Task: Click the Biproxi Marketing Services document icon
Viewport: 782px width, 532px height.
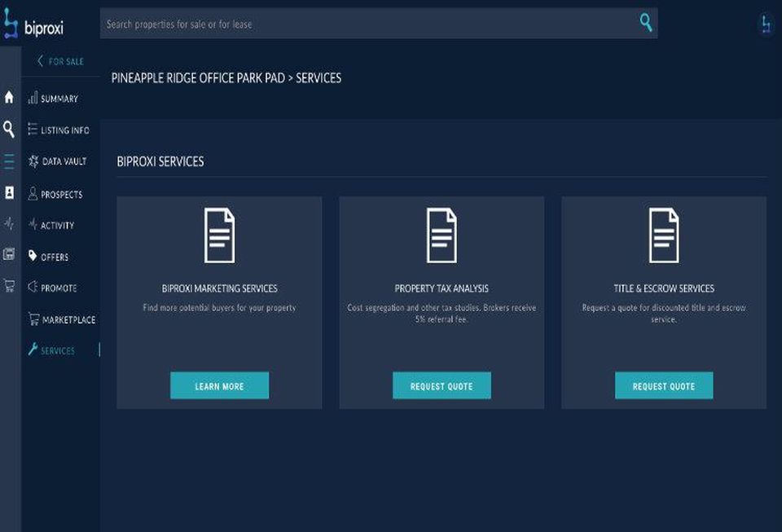Action: click(219, 235)
